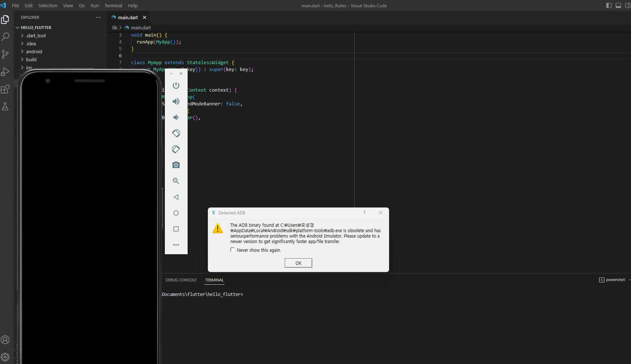
Task: Open the File menu
Action: point(16,5)
